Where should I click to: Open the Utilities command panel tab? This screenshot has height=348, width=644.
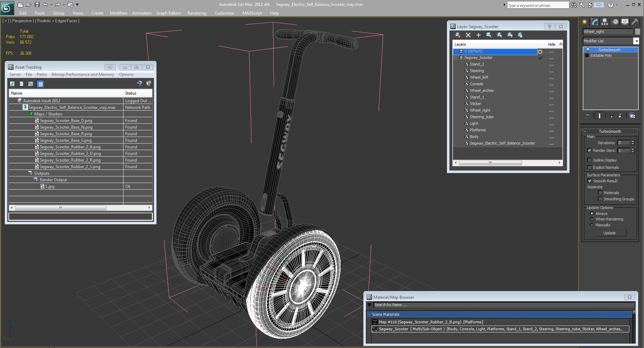click(x=635, y=22)
